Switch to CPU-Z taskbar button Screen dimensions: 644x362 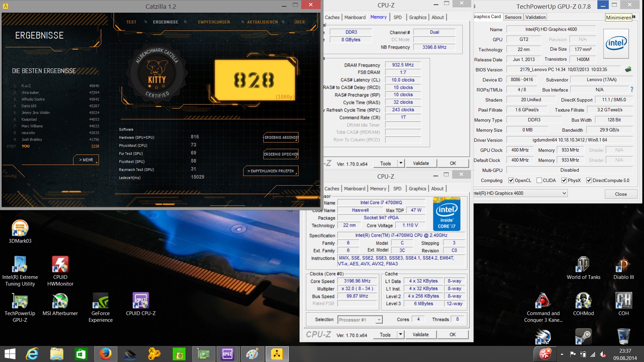point(227,354)
